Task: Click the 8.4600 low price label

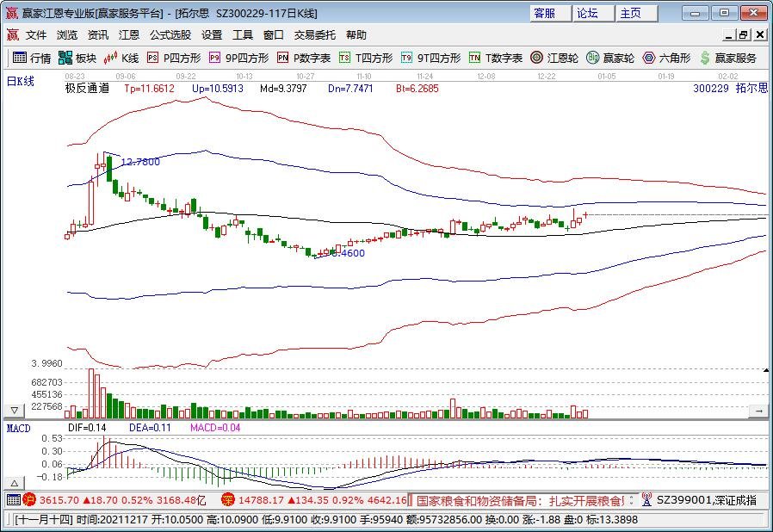Action: pos(348,253)
